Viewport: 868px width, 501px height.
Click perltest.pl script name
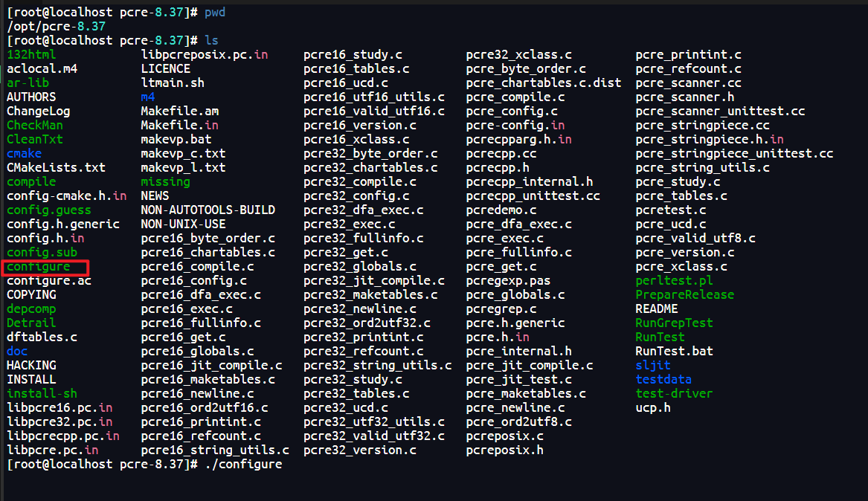pos(675,281)
